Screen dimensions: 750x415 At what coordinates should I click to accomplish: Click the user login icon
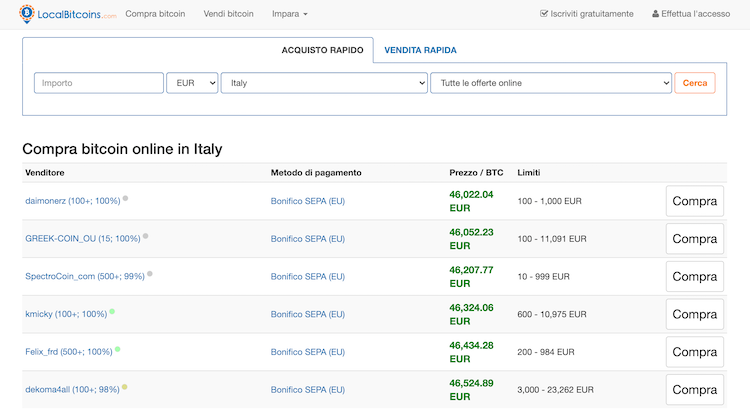tap(655, 14)
